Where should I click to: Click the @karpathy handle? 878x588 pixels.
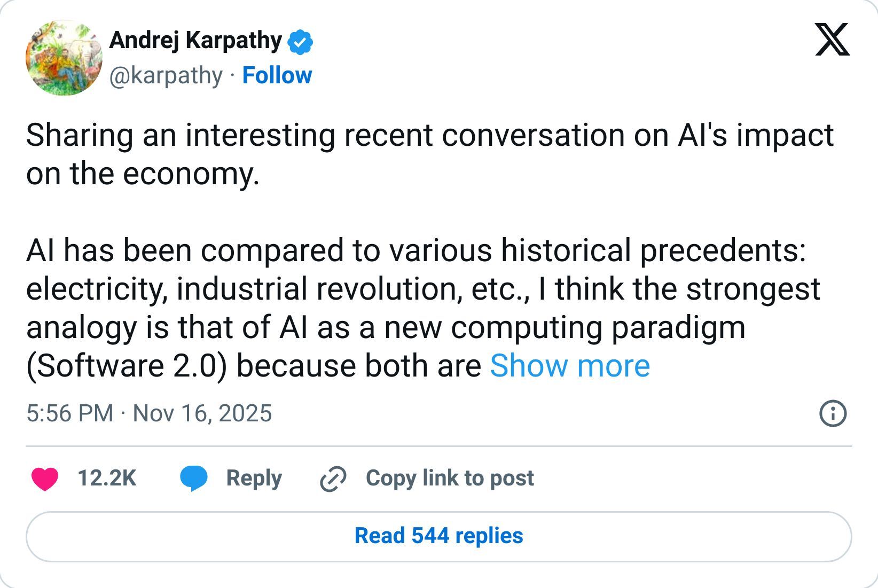tap(166, 76)
